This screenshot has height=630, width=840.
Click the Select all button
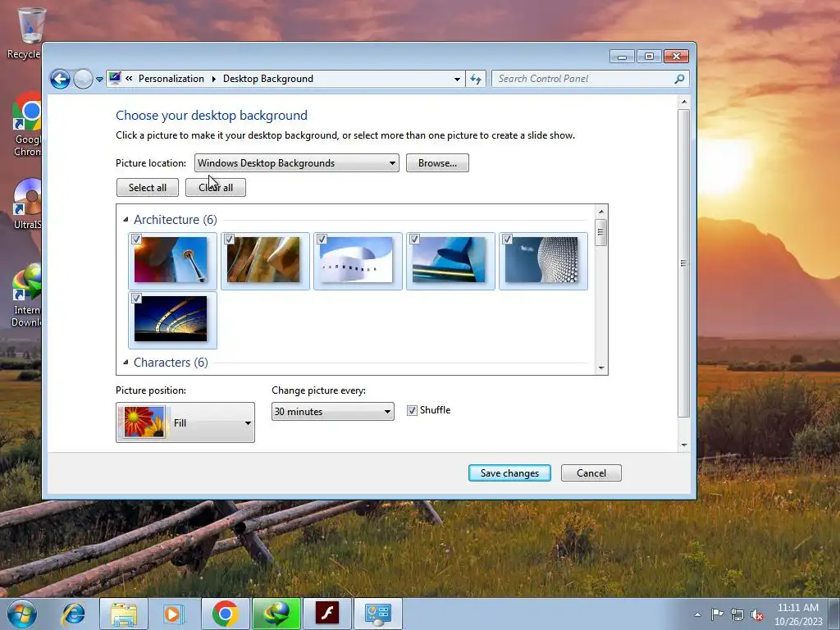pos(148,188)
